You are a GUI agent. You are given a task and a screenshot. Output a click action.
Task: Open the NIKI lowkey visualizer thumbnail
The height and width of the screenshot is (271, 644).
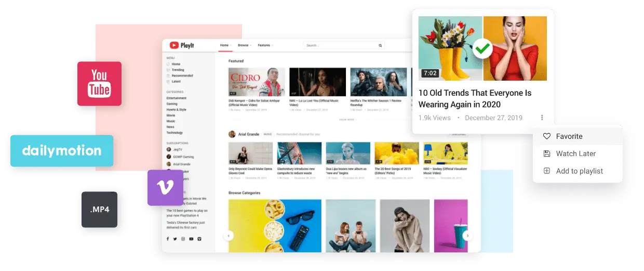coord(446,153)
